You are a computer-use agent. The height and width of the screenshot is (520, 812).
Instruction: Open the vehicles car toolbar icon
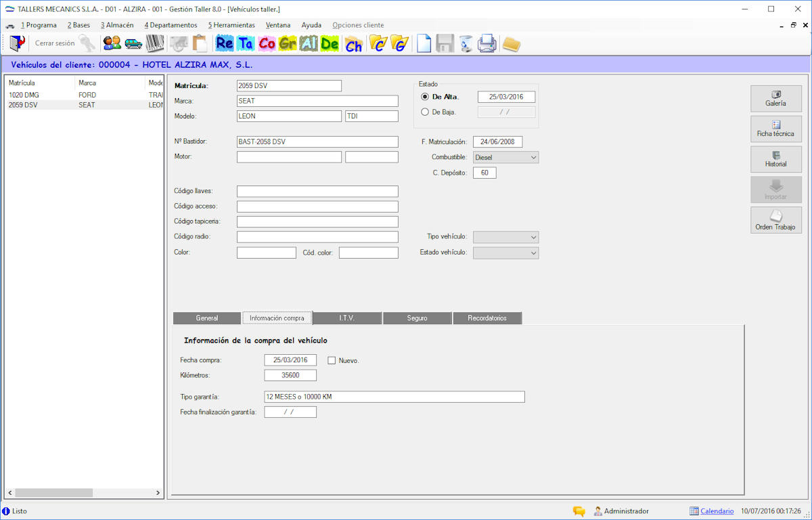pos(133,43)
